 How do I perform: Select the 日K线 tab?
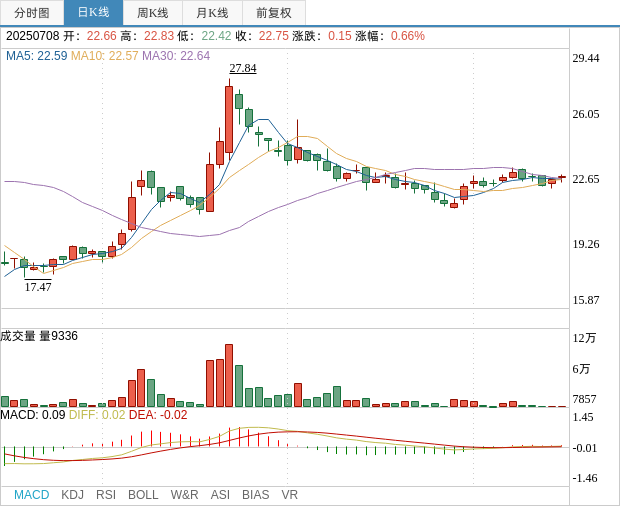[93, 13]
